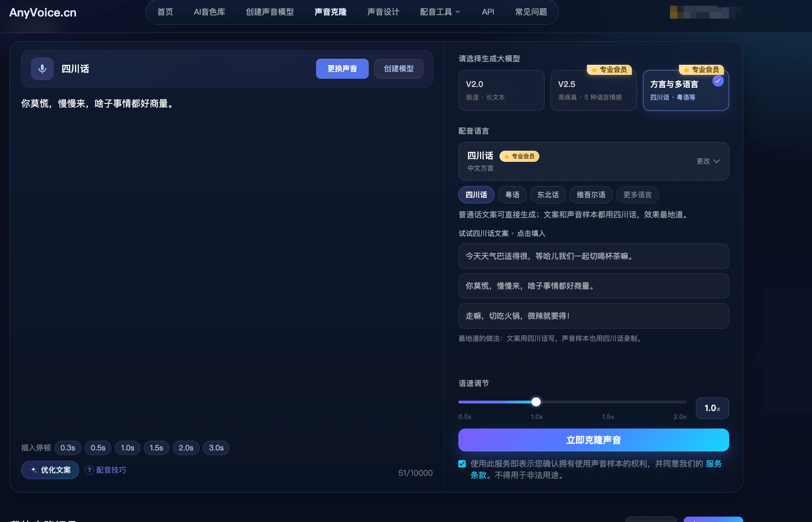
Task: Click the checkmark icon on 方言与多语言 card
Action: 718,81
